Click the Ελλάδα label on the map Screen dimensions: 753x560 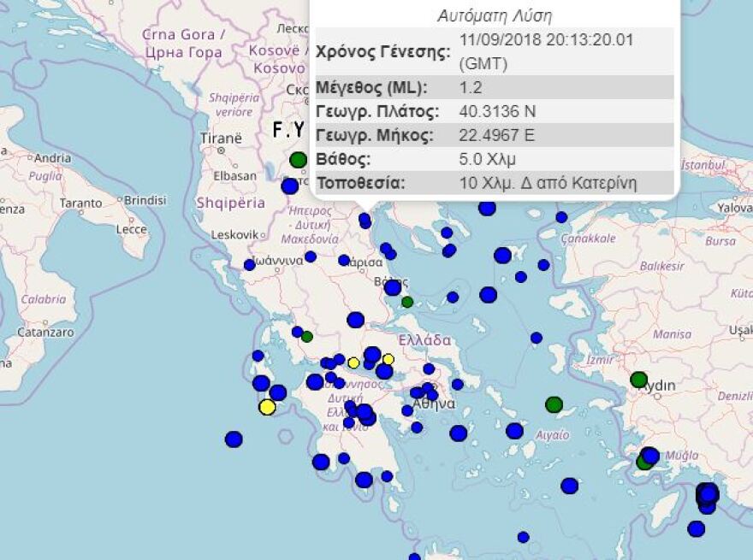426,338
